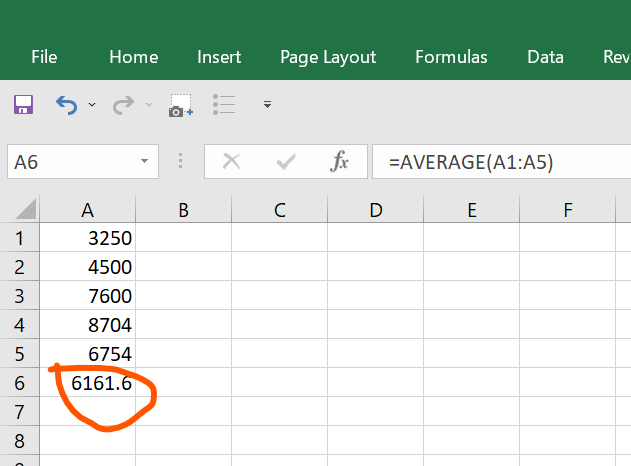
Task: Confirm formula entry with the checkmark icon
Action: (x=286, y=162)
